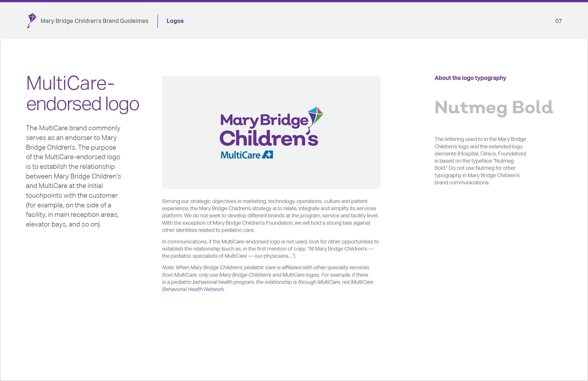Select the paragraph starting "Serving our strategic objectives"
Image resolution: width=588 pixels, height=381 pixels.
point(270,215)
